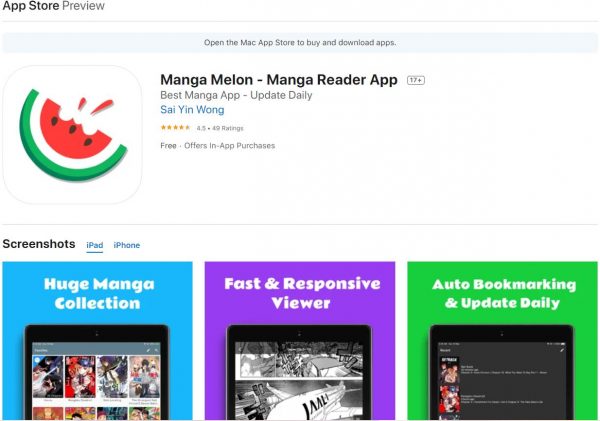The height and width of the screenshot is (421, 600).
Task: Click the manga page panel in the purple screenshot
Action: [299, 381]
